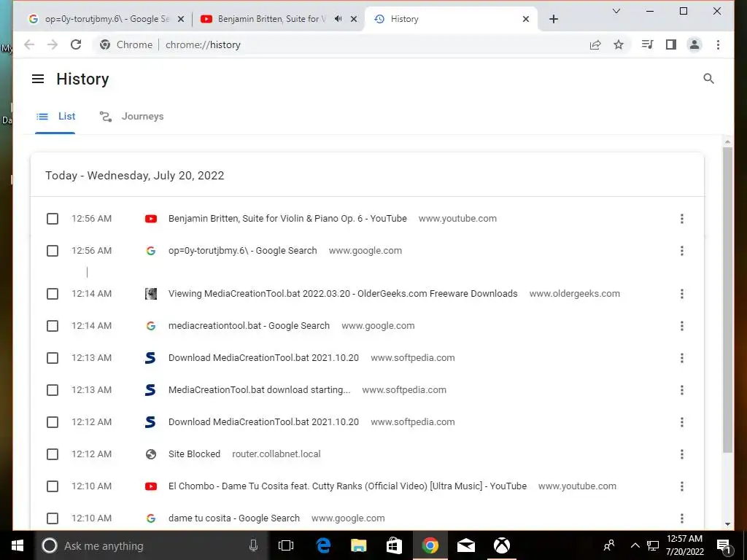Open the Site Blocked history link
The height and width of the screenshot is (560, 747).
(x=194, y=454)
